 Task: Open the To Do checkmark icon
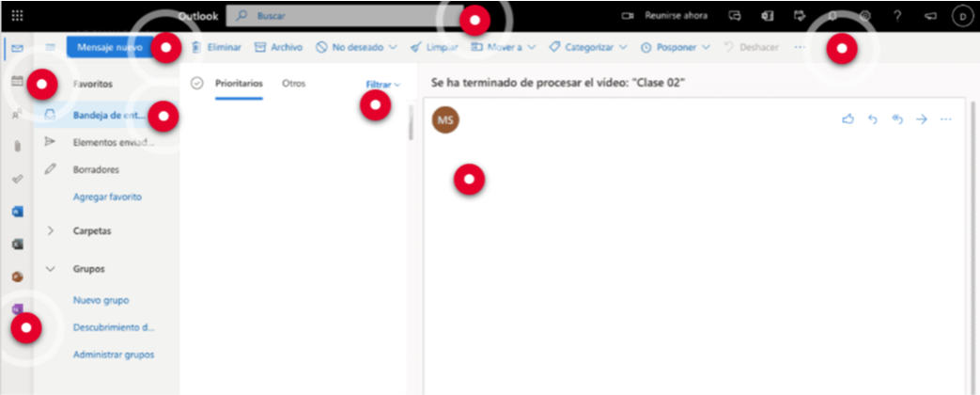click(16, 179)
